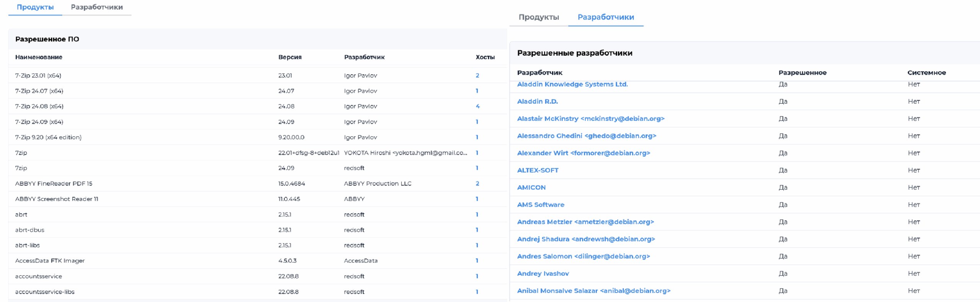The image size is (980, 302).
Task: Click 'YOKOTA Hiroshi' developer cell
Action: coord(405,153)
